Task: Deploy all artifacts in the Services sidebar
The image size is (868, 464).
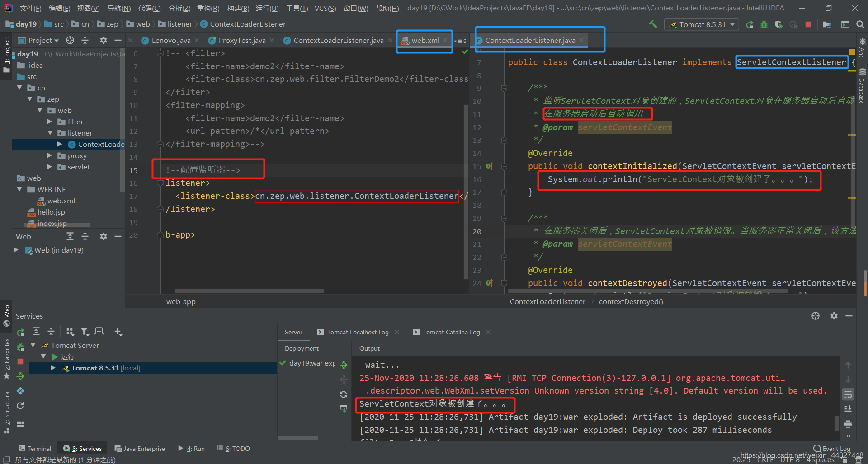Action: point(20,376)
